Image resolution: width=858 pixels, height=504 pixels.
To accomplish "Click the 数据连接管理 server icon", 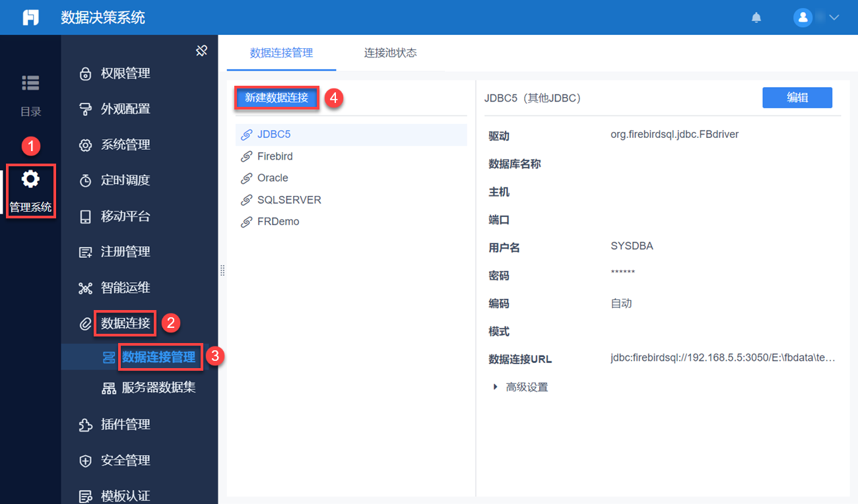I will (109, 358).
